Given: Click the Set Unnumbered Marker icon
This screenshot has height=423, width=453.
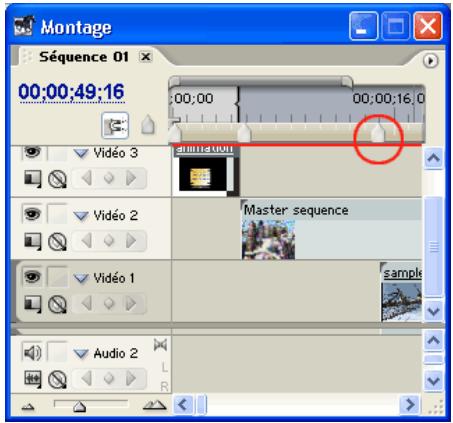Looking at the screenshot, I should [148, 125].
